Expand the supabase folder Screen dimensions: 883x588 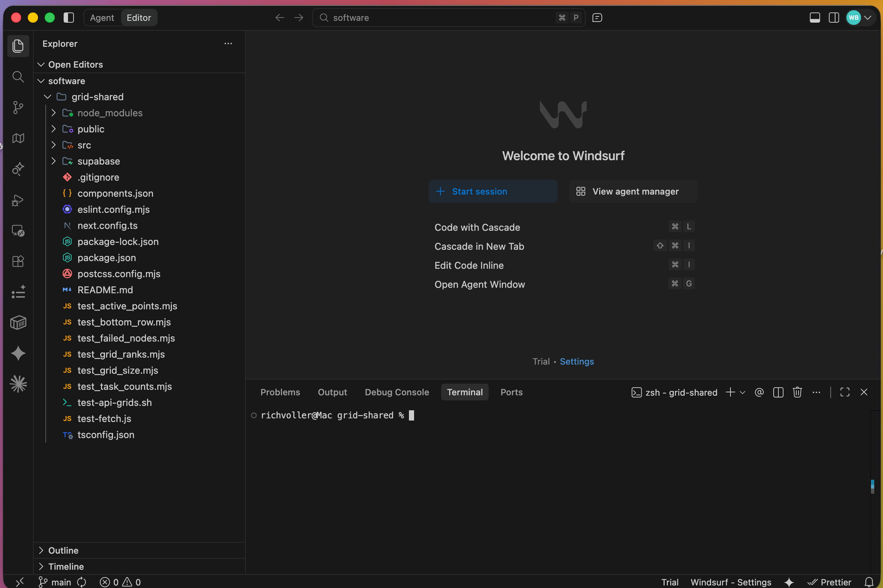point(54,161)
